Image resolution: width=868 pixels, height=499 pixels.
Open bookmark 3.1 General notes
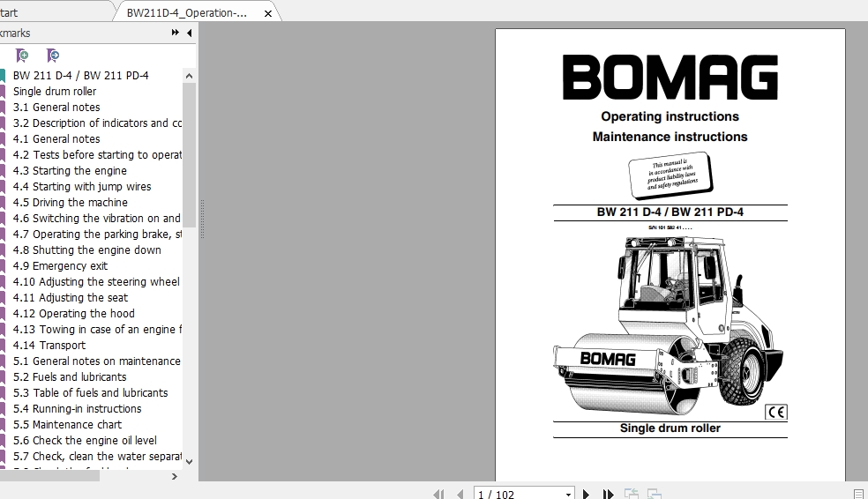[x=56, y=108]
